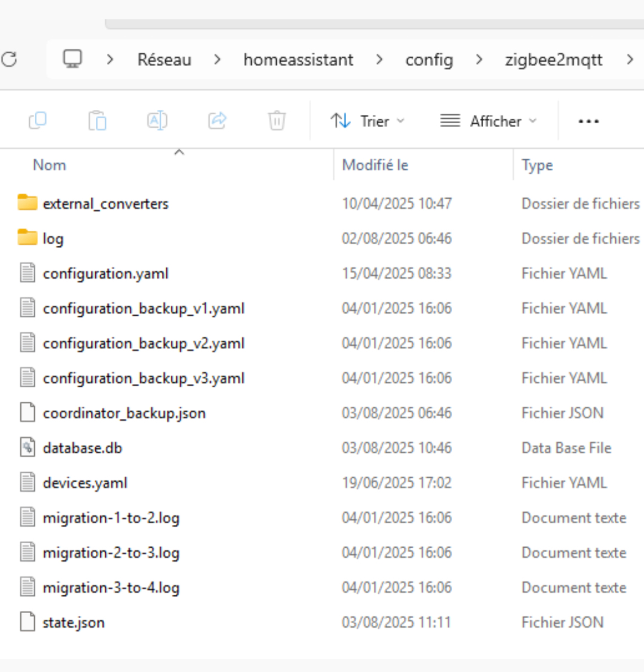Click date 10/04/2025 10:47
Screen dimensions: 644x672
coord(397,204)
